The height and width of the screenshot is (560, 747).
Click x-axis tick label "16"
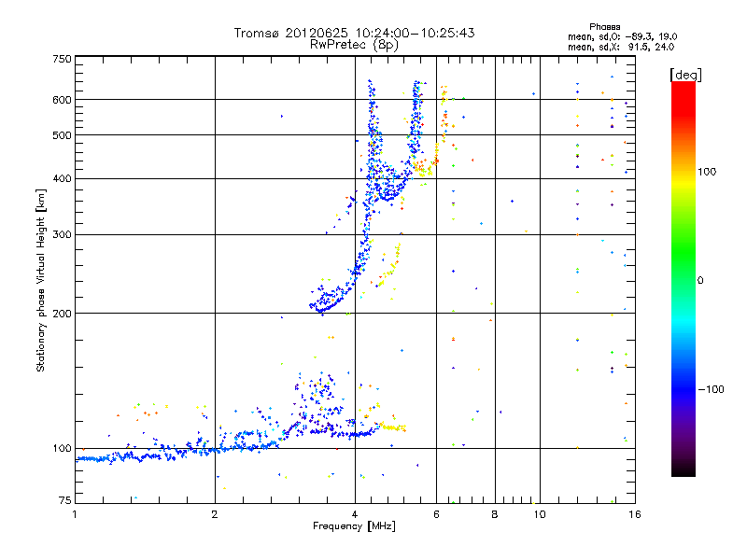[635, 514]
